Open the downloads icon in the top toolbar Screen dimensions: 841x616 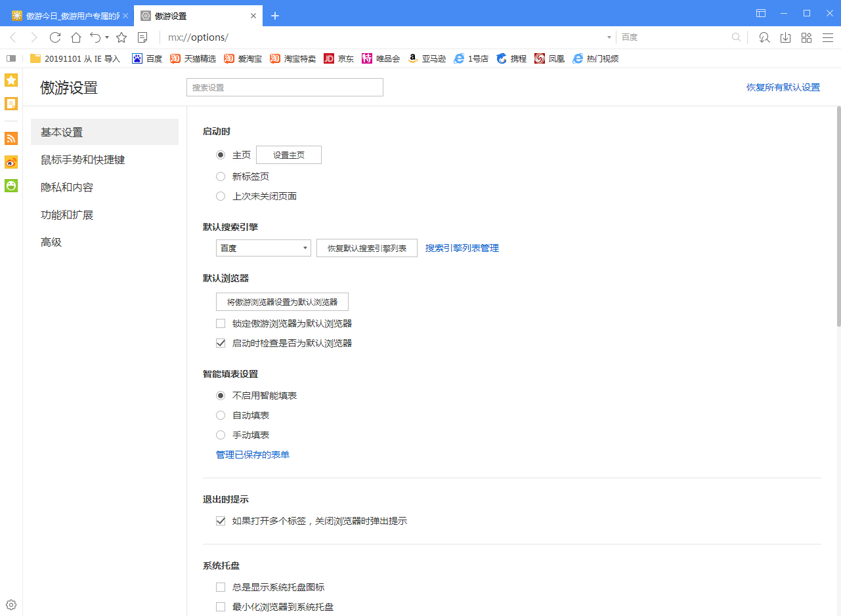(785, 37)
